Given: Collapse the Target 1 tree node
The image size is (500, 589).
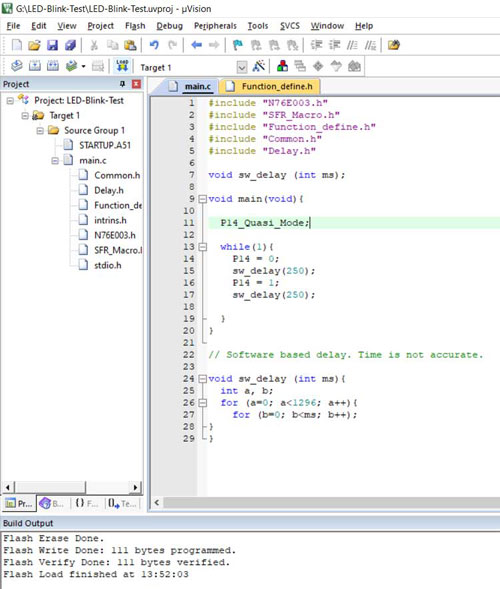Looking at the screenshot, I should (x=25, y=116).
